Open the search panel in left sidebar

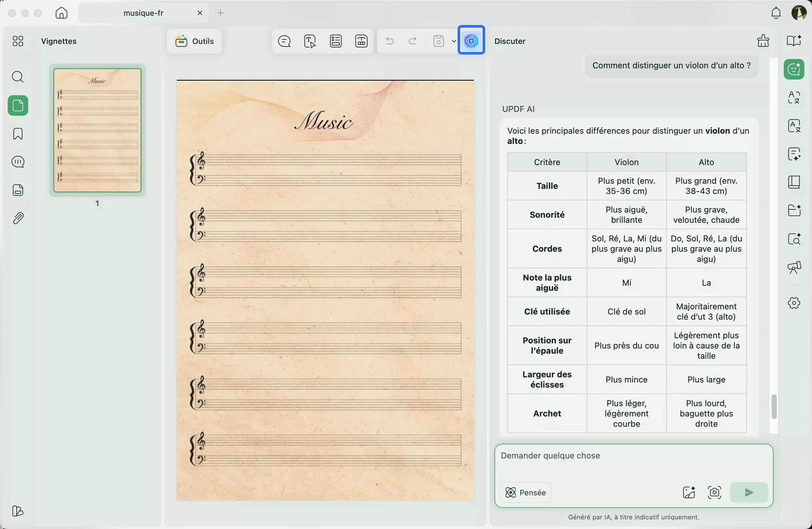tap(18, 77)
